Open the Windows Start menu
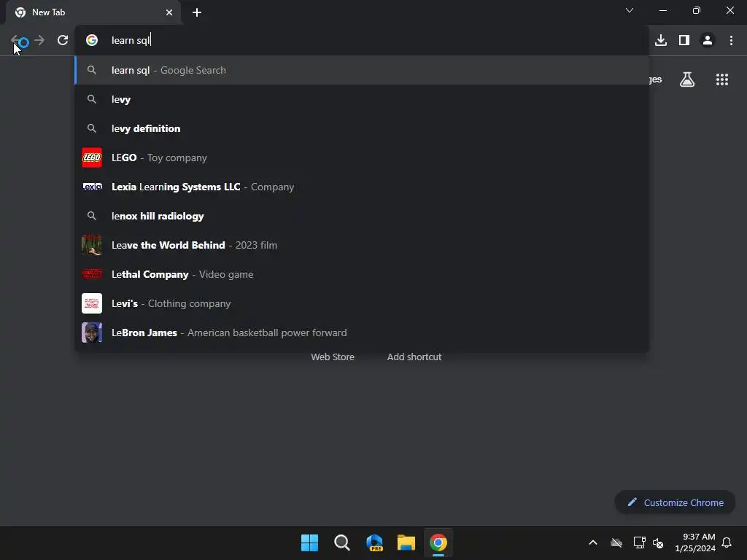This screenshot has height=560, width=747. 309,542
